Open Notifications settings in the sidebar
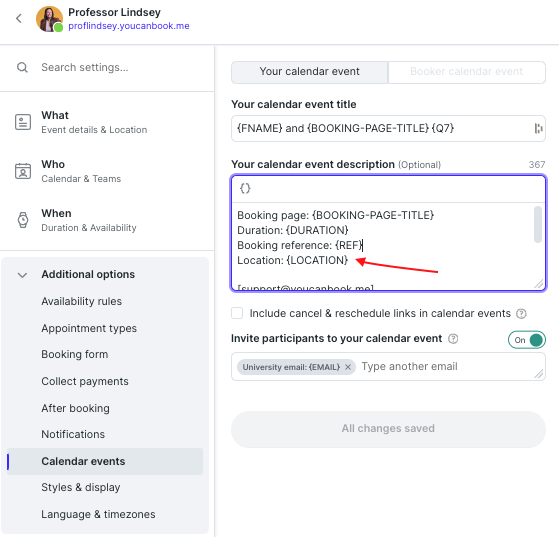The height and width of the screenshot is (537, 559). coord(73,434)
